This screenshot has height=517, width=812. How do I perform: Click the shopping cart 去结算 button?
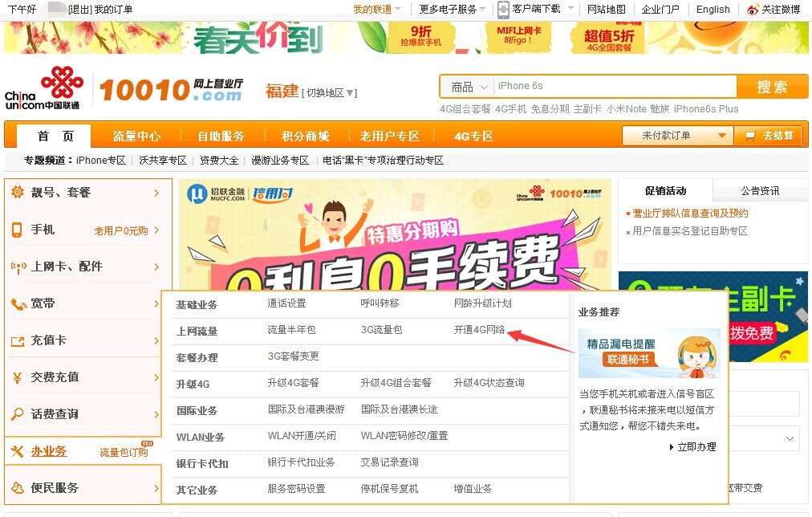click(x=770, y=136)
